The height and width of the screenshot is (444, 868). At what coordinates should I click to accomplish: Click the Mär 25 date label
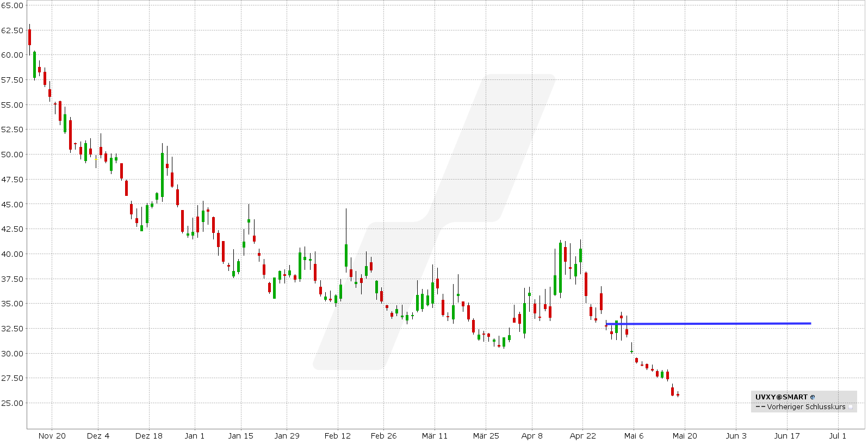[486, 436]
